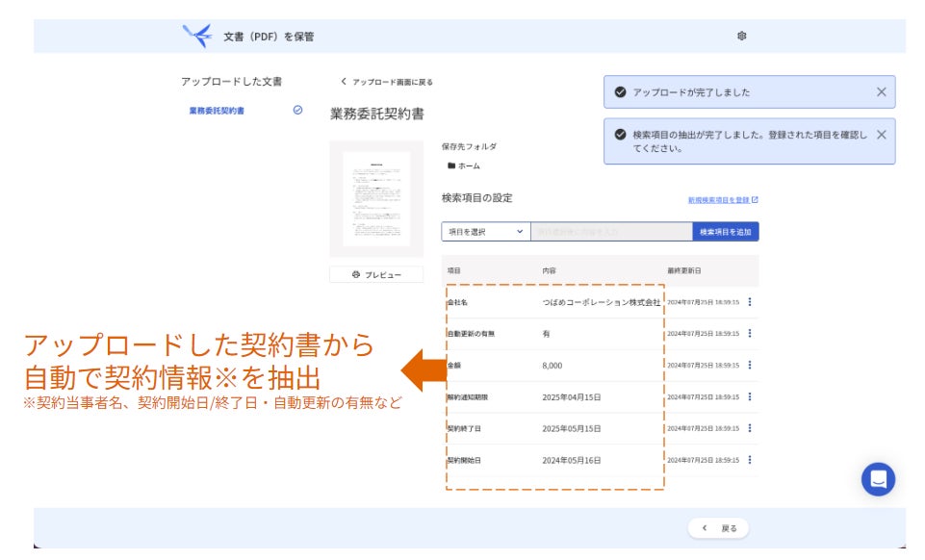Open the more menu for 金額 row

click(x=750, y=365)
